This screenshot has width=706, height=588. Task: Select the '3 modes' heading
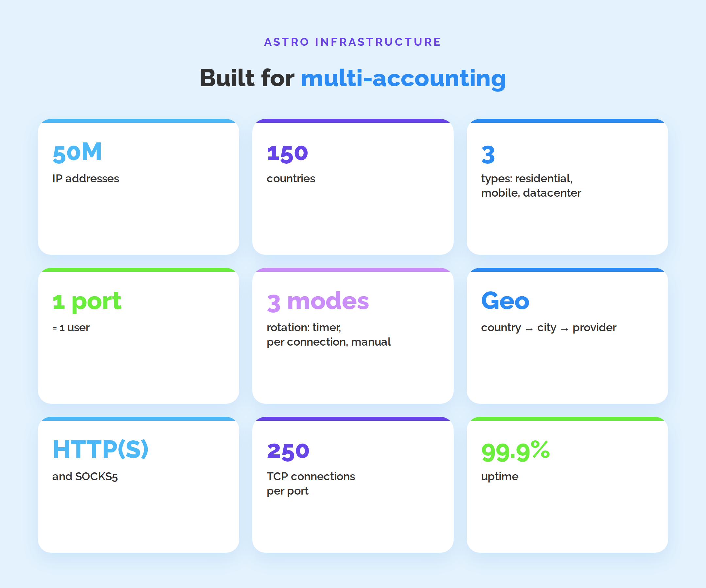click(x=318, y=302)
